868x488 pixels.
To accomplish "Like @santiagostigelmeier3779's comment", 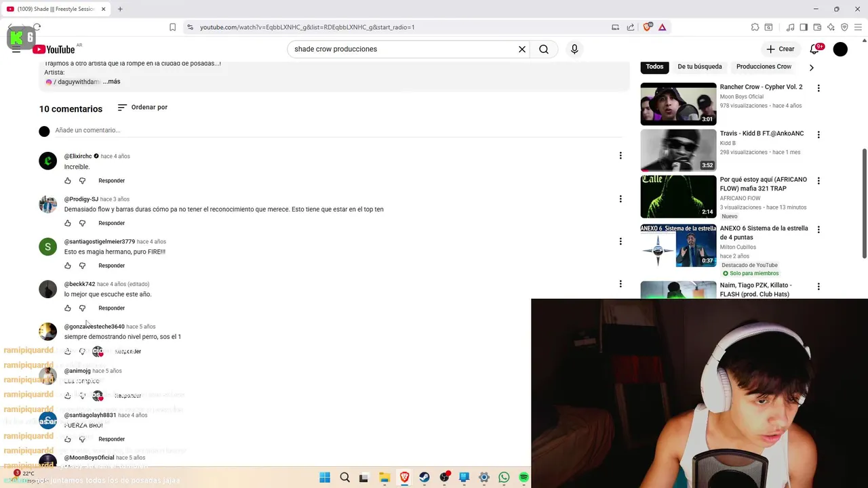I will point(68,266).
